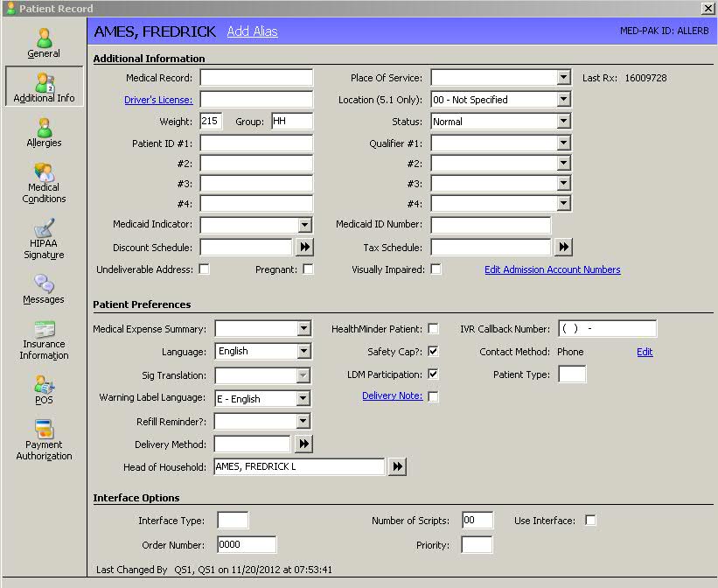Image resolution: width=718 pixels, height=588 pixels.
Task: Click the Discount Schedule lookup arrow button
Action: tap(304, 247)
